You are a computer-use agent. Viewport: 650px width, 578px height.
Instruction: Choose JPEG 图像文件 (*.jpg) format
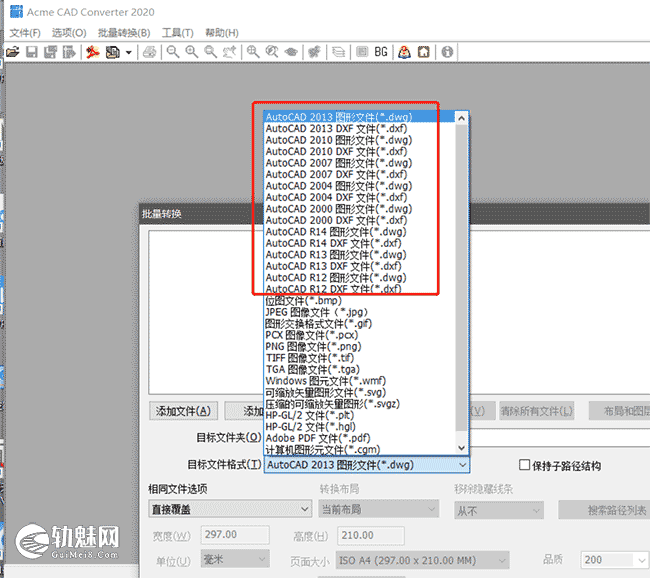point(359,312)
